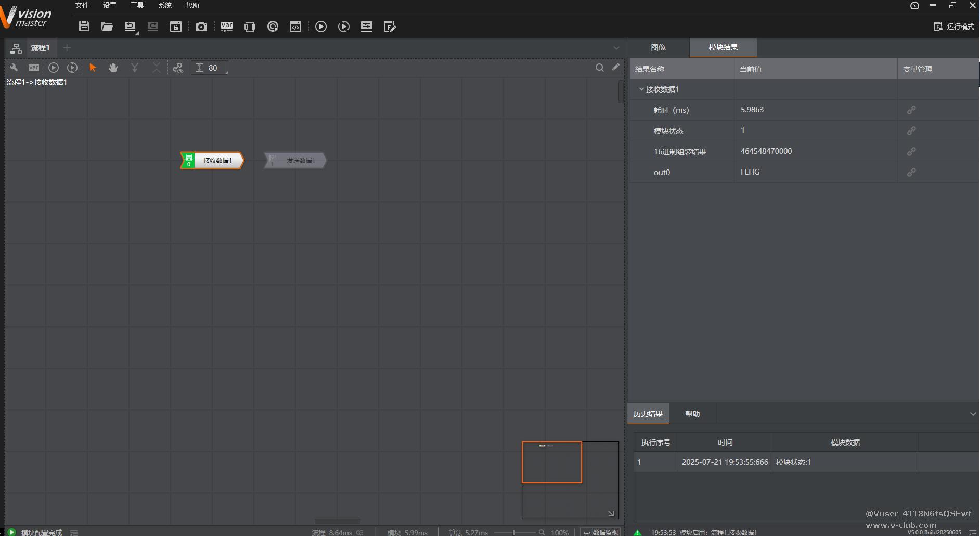Collapse the 接收数据1 results tree row
Image resolution: width=980 pixels, height=536 pixels.
click(x=641, y=89)
